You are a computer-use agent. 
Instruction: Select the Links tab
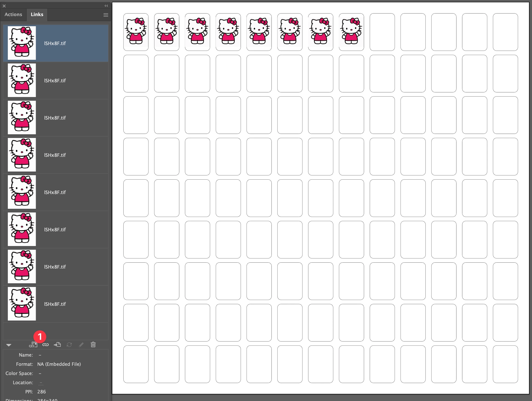pos(37,14)
